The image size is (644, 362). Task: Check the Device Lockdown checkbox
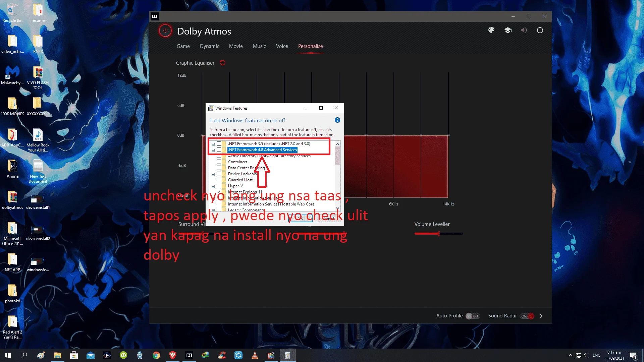219,174
